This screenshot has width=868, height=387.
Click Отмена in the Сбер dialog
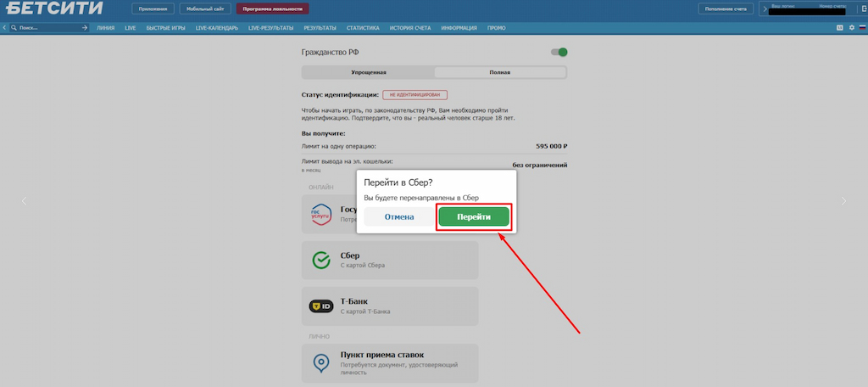pyautogui.click(x=399, y=216)
